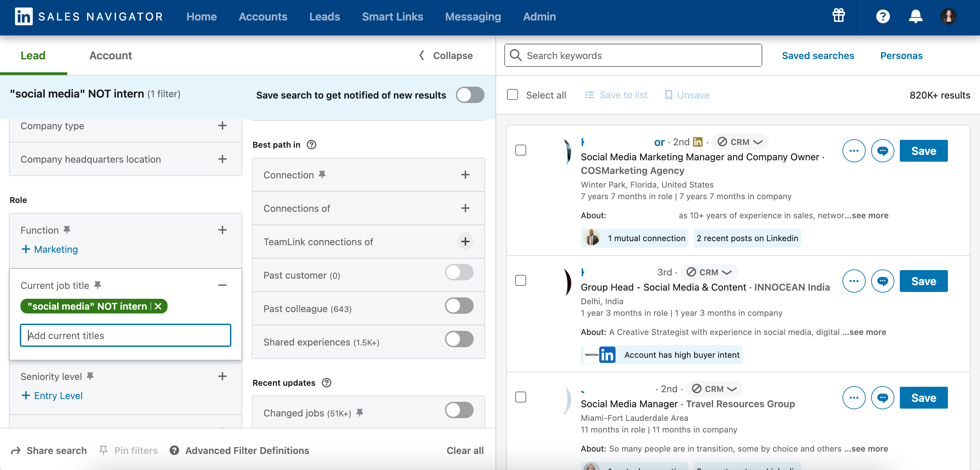Open the profile avatar menu
This screenshot has width=980, height=470.
point(948,16)
